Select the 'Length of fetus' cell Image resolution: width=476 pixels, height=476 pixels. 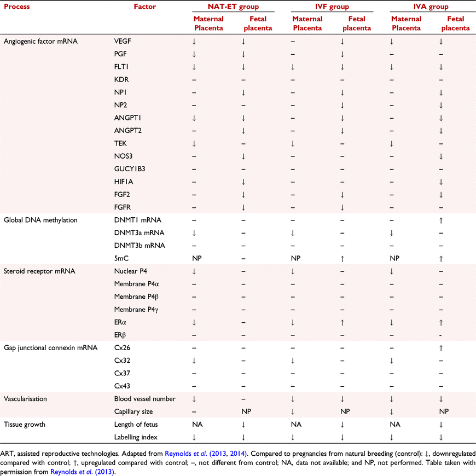tap(136, 425)
